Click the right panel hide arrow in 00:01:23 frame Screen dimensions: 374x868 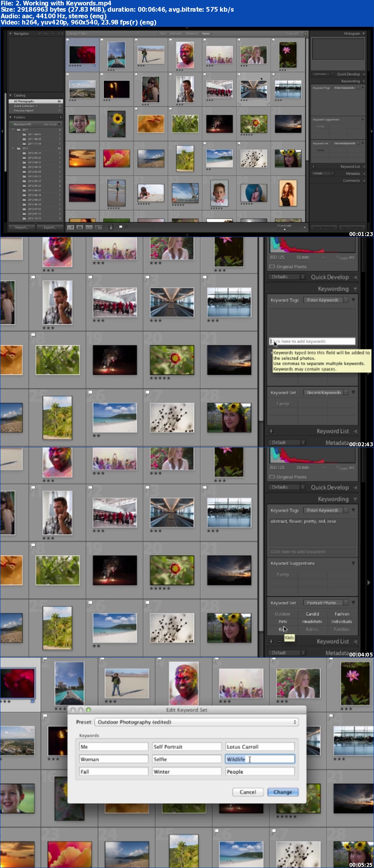click(x=372, y=131)
